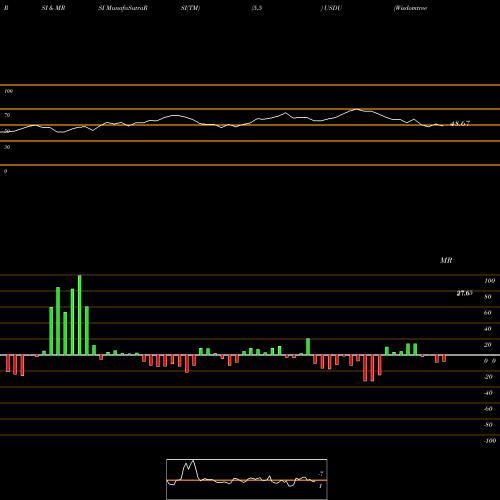Click the RSI value 48.67
The height and width of the screenshot is (500, 500).
[460, 123]
